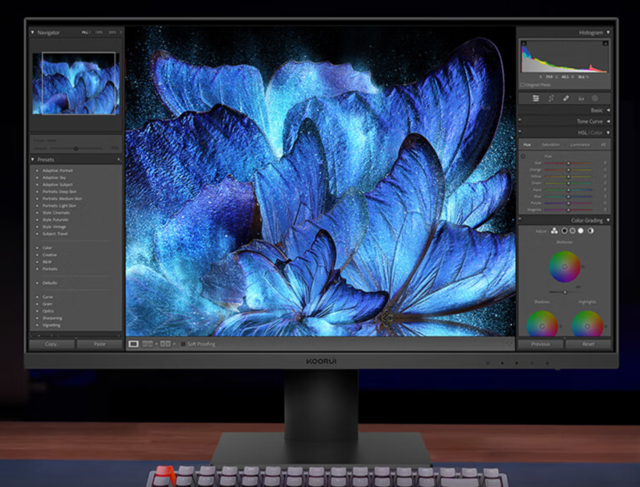This screenshot has width=640, height=487.
Task: Click the plus icon in Presets header
Action: tap(119, 160)
